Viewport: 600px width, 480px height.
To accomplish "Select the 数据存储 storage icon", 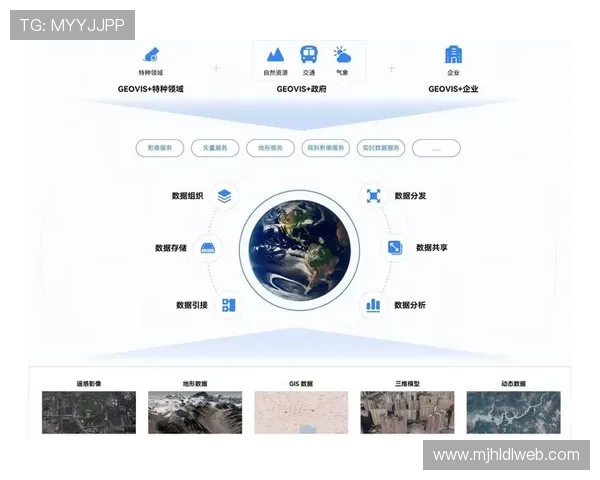I will [x=208, y=248].
